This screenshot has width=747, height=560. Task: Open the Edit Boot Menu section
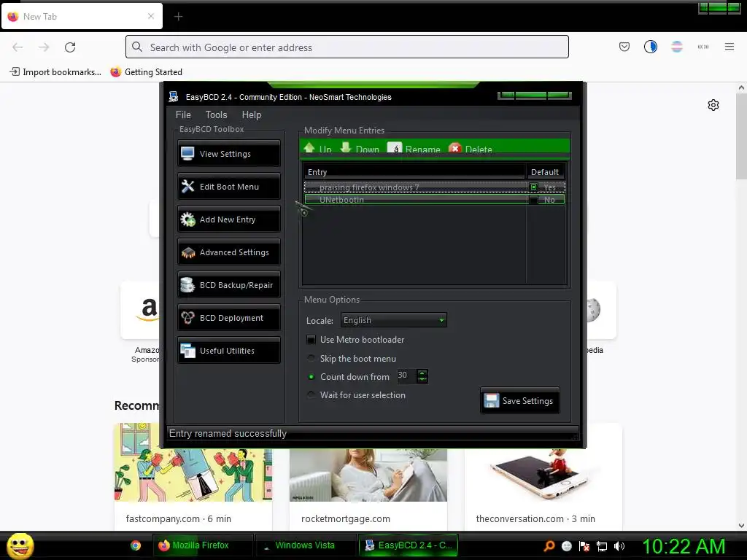tap(228, 187)
